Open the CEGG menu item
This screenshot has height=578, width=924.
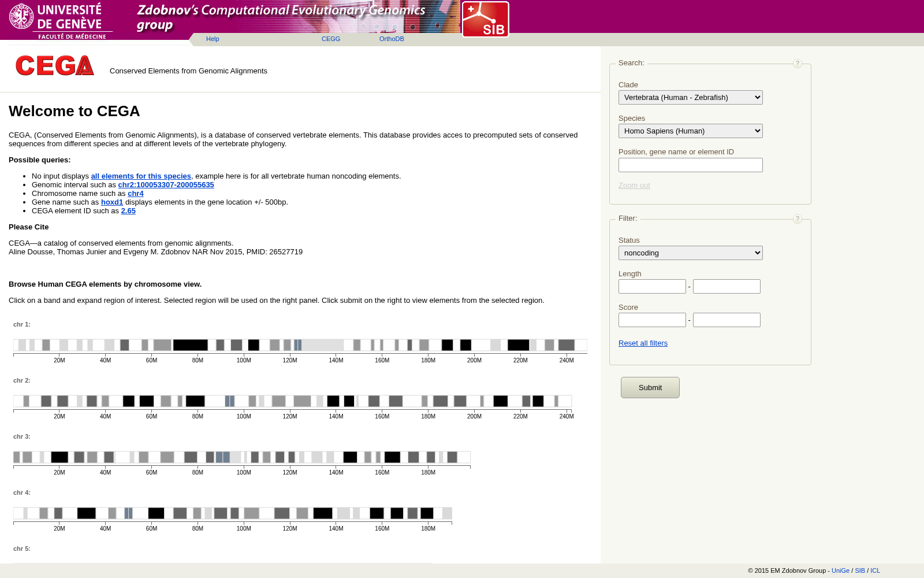pyautogui.click(x=331, y=39)
